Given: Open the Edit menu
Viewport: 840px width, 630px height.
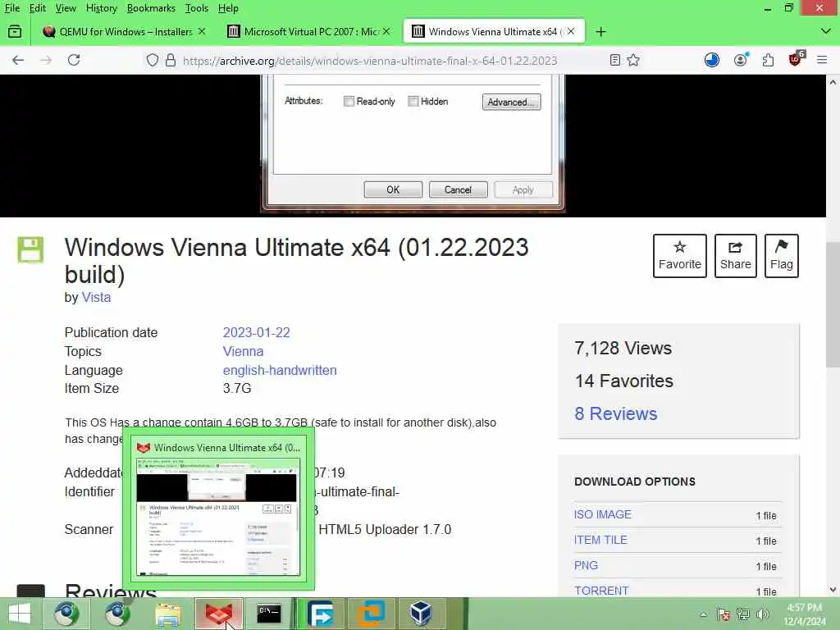Looking at the screenshot, I should click(38, 8).
